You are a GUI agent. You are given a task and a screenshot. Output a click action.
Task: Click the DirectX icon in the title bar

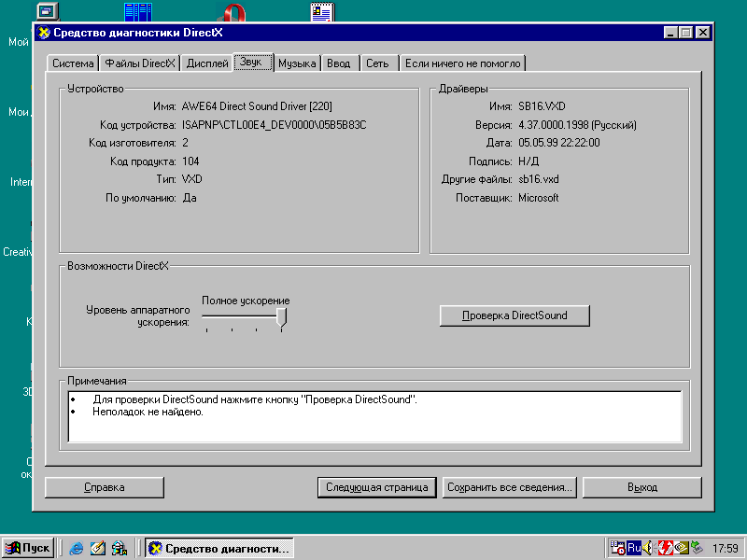pyautogui.click(x=44, y=33)
